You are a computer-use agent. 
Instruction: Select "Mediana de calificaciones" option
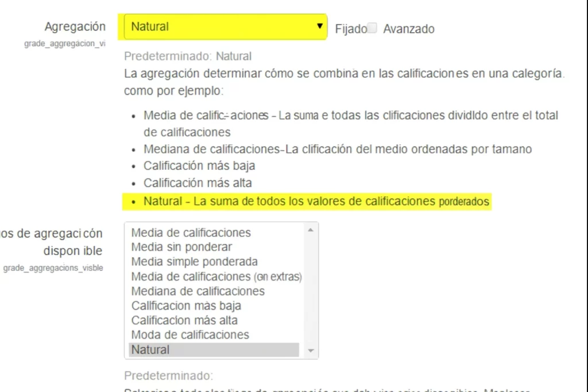(x=198, y=291)
